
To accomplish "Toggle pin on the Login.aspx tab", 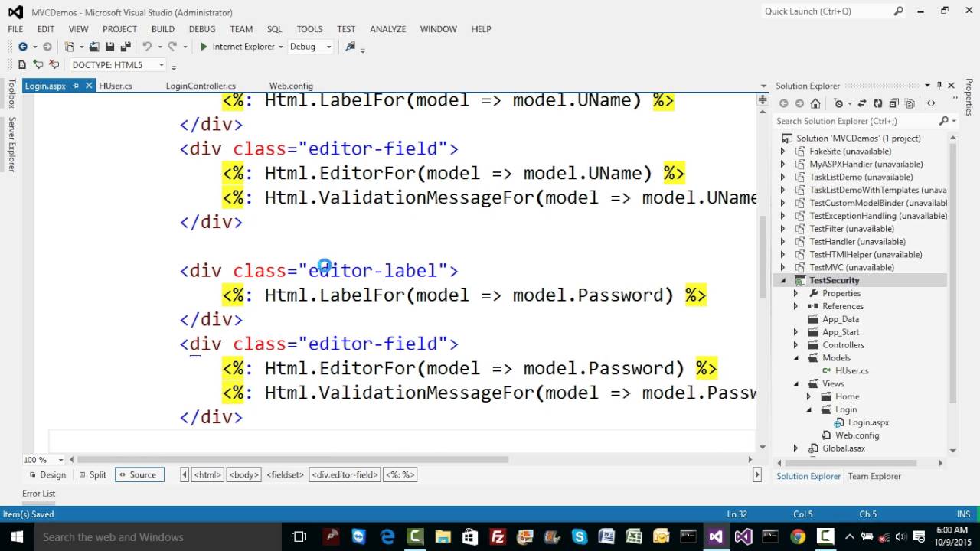I will pos(76,86).
